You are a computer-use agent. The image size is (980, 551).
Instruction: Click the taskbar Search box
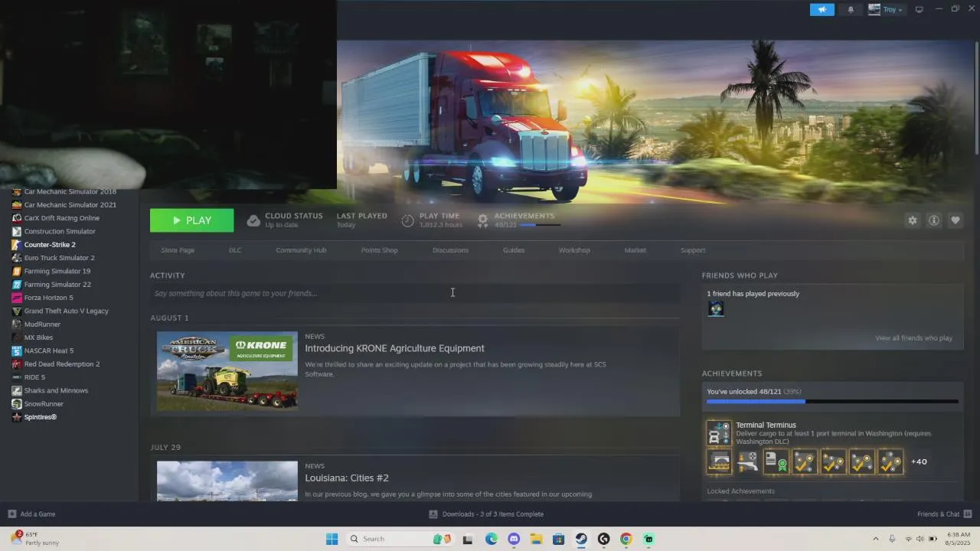click(401, 539)
